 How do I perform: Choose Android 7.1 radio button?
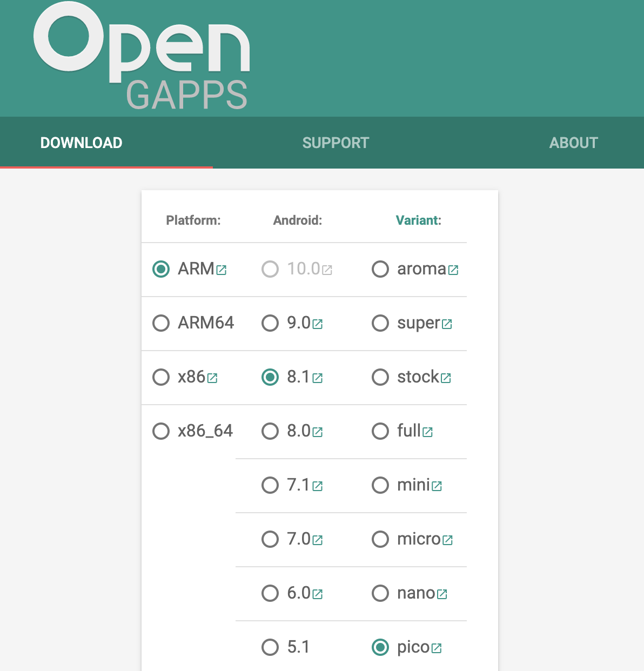pos(270,485)
